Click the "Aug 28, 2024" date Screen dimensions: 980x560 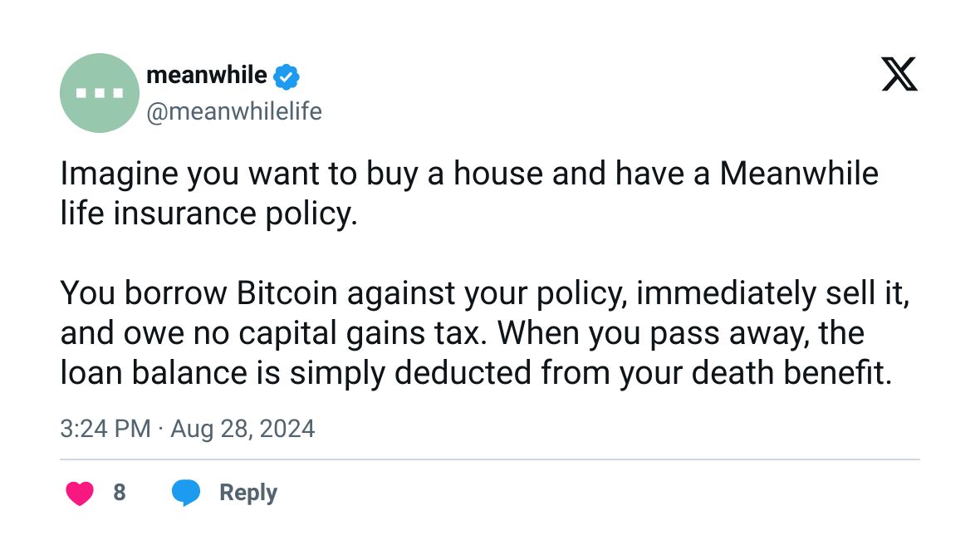click(243, 429)
